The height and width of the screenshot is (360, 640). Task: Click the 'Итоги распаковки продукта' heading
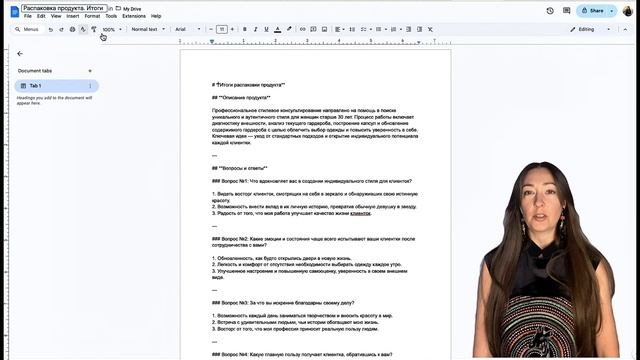(x=248, y=85)
